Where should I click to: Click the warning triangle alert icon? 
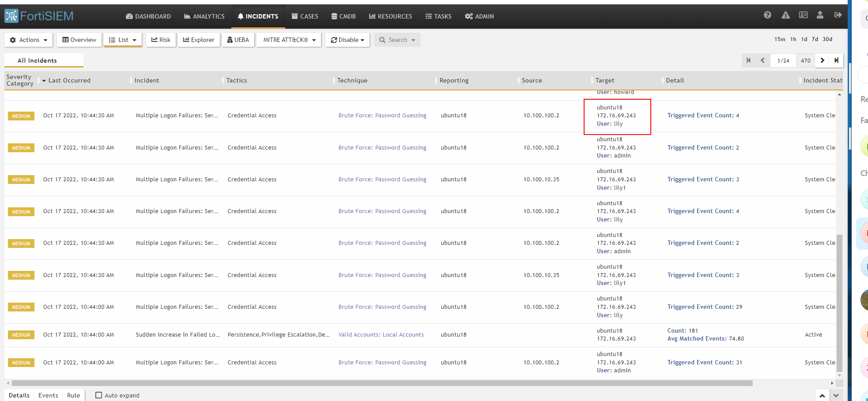[x=785, y=15]
